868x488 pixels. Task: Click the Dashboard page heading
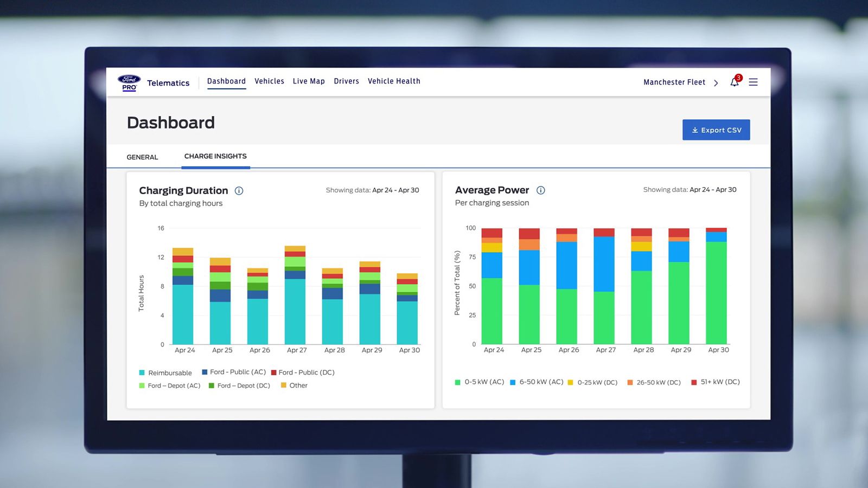(x=171, y=123)
